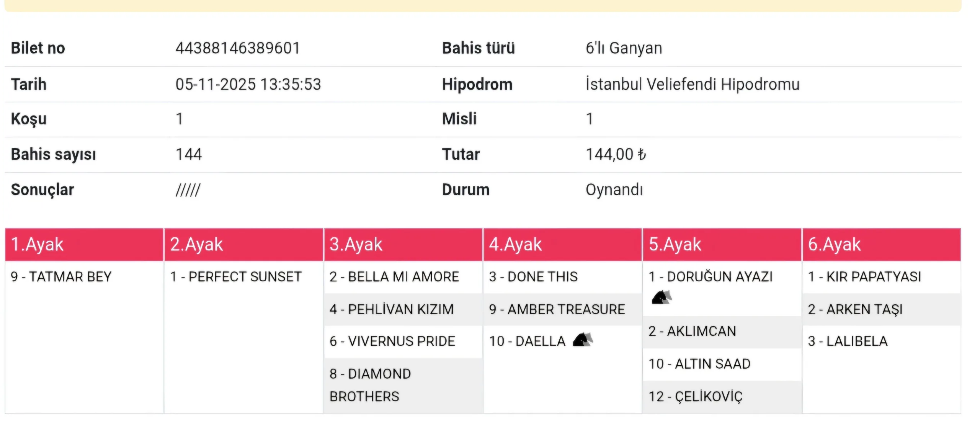Select 4 - PEHLİVAN KIZIM row

(392, 309)
